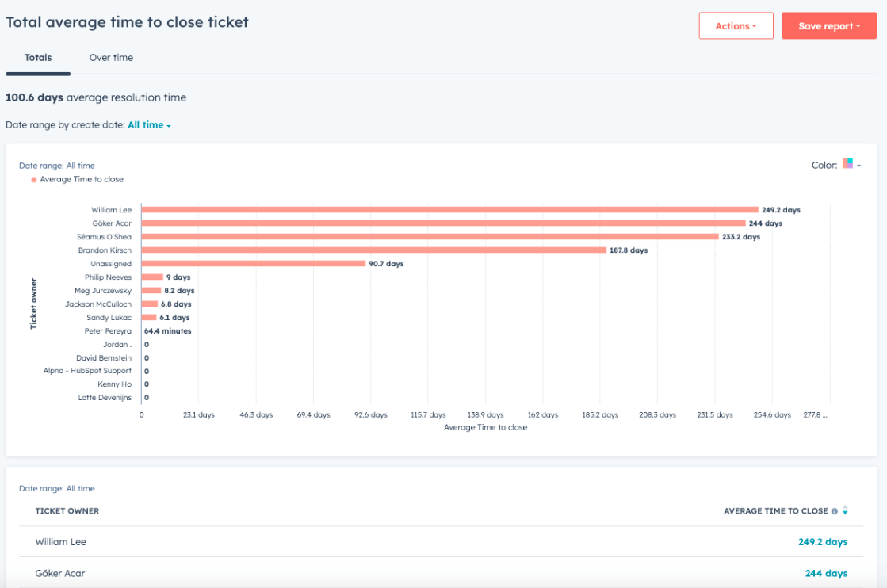887x588 pixels.
Task: Expand the Color dropdown caret
Action: pos(858,166)
